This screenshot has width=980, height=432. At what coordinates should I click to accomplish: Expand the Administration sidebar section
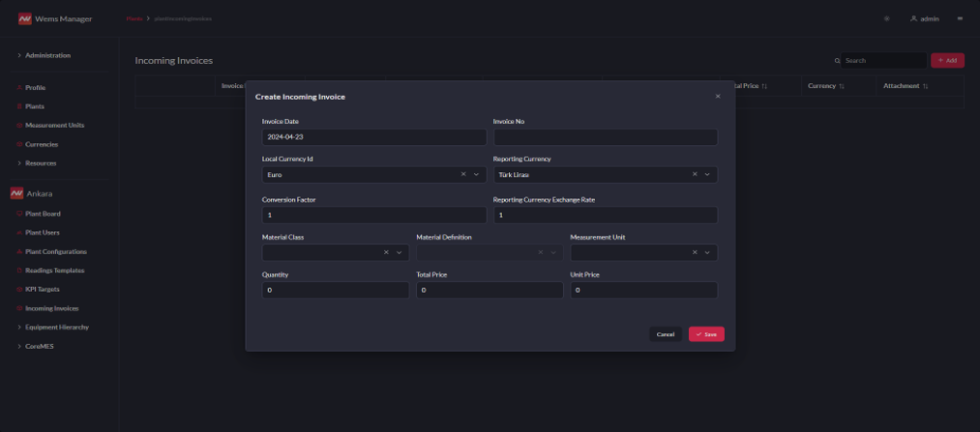tap(19, 55)
